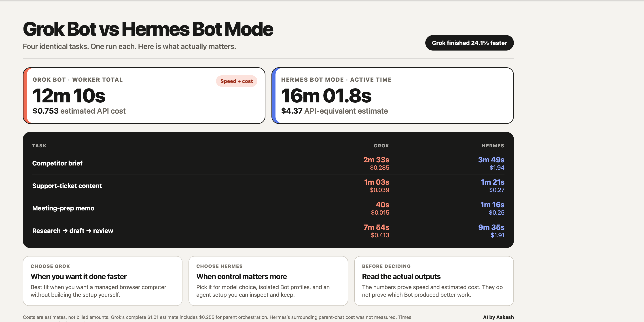Click the footnote "Costs are estimates, not billed amounts"
Screen dimensions: 644x322
coord(66,317)
